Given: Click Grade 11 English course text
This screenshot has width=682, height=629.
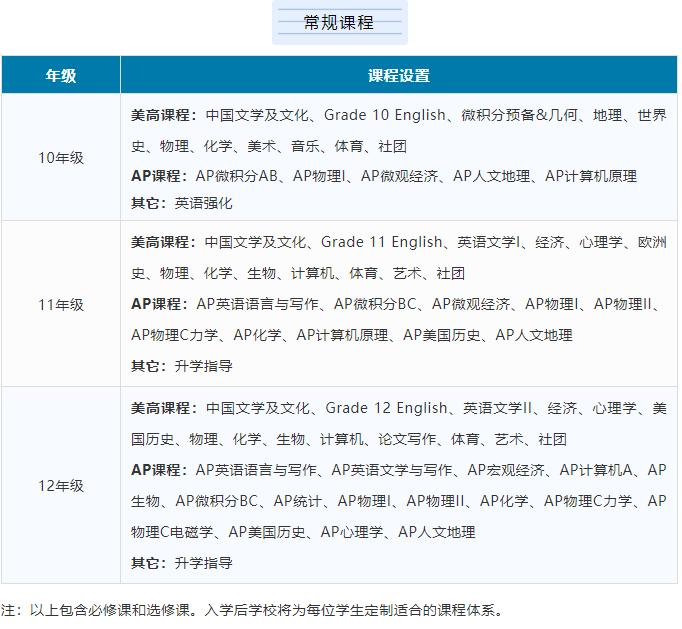Looking at the screenshot, I should 381,242.
